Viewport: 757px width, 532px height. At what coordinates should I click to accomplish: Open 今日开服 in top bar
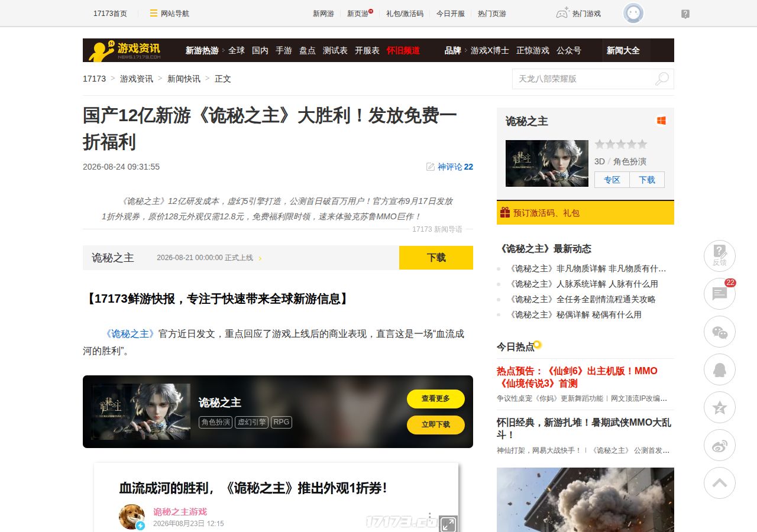451,14
